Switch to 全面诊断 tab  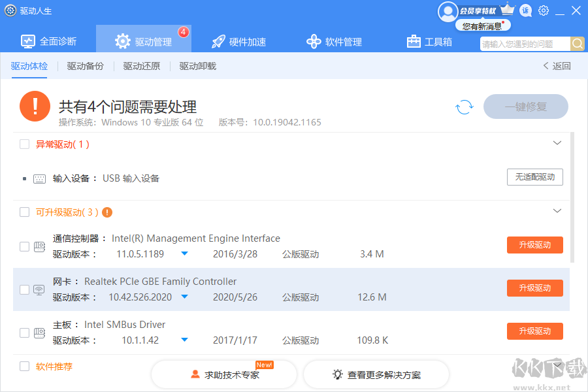pyautogui.click(x=49, y=41)
